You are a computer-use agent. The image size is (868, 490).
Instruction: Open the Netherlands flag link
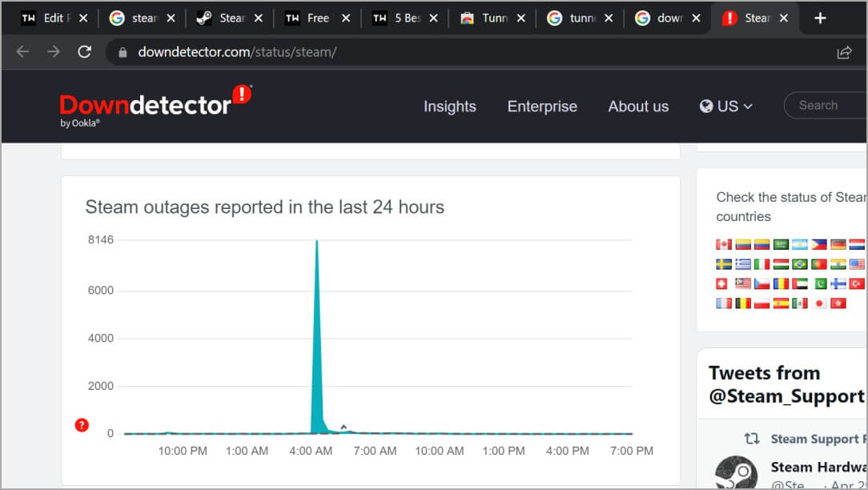coord(857,245)
